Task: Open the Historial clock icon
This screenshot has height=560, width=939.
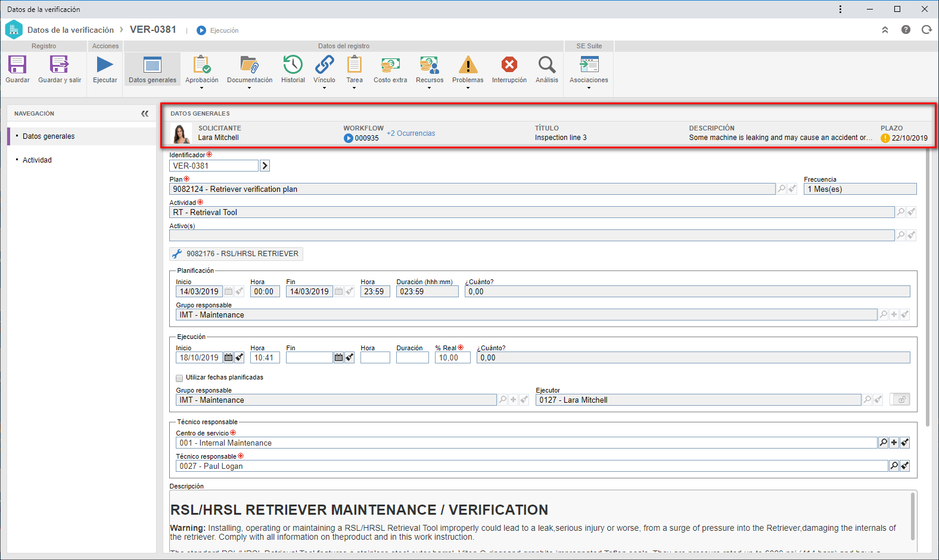Action: [293, 64]
